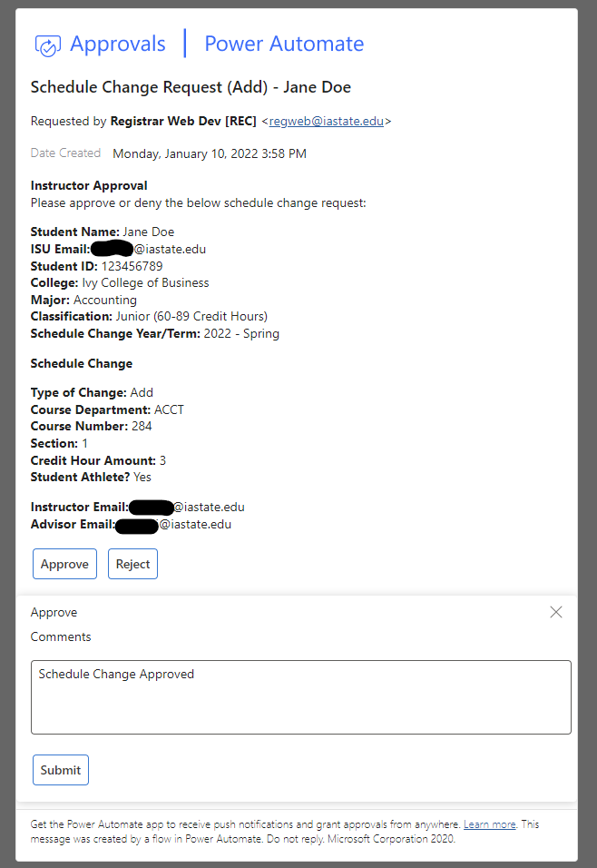Click the Credit Hour Amount 3 line
597x868 pixels.
[98, 460]
